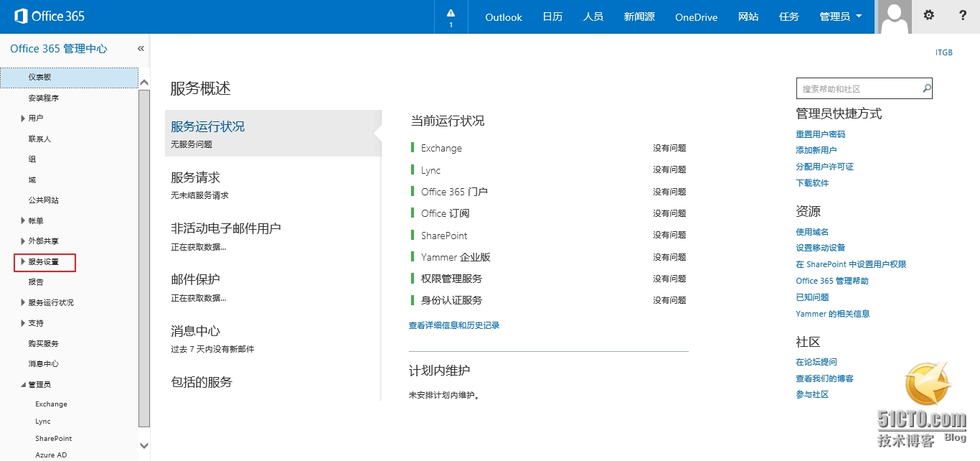Click sidebar scrollbar down arrow

tap(144, 445)
